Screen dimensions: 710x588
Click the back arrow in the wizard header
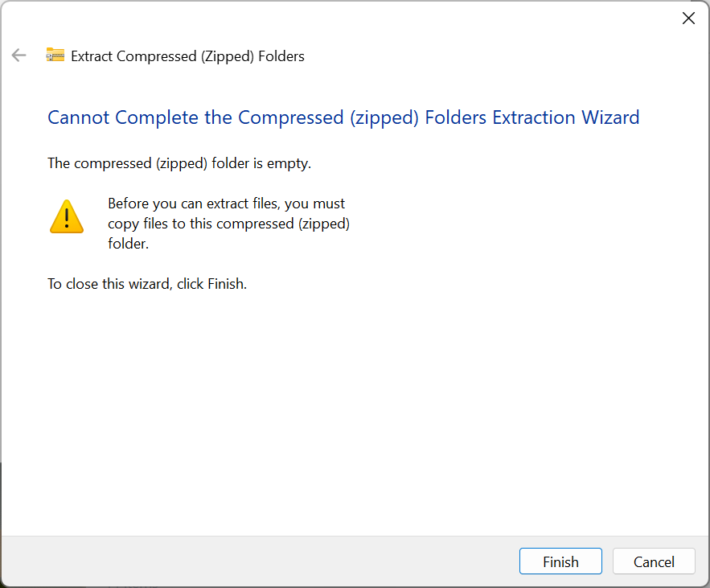19,56
